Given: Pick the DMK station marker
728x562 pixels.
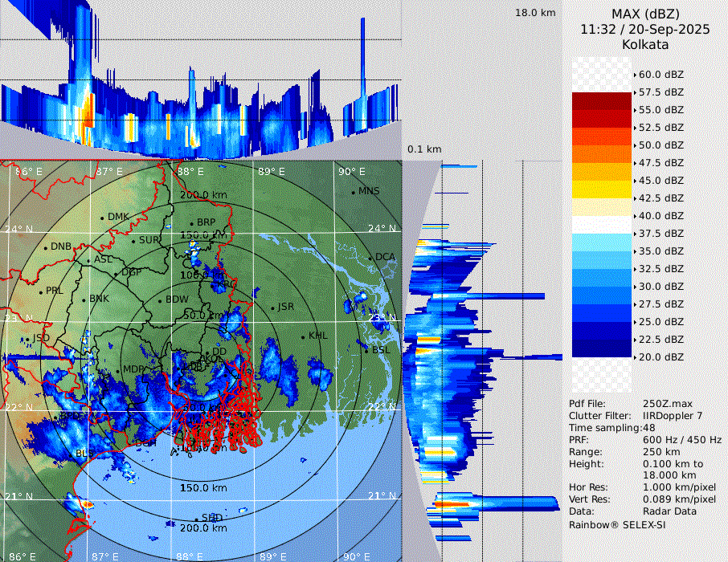Looking at the screenshot, I should (102, 218).
